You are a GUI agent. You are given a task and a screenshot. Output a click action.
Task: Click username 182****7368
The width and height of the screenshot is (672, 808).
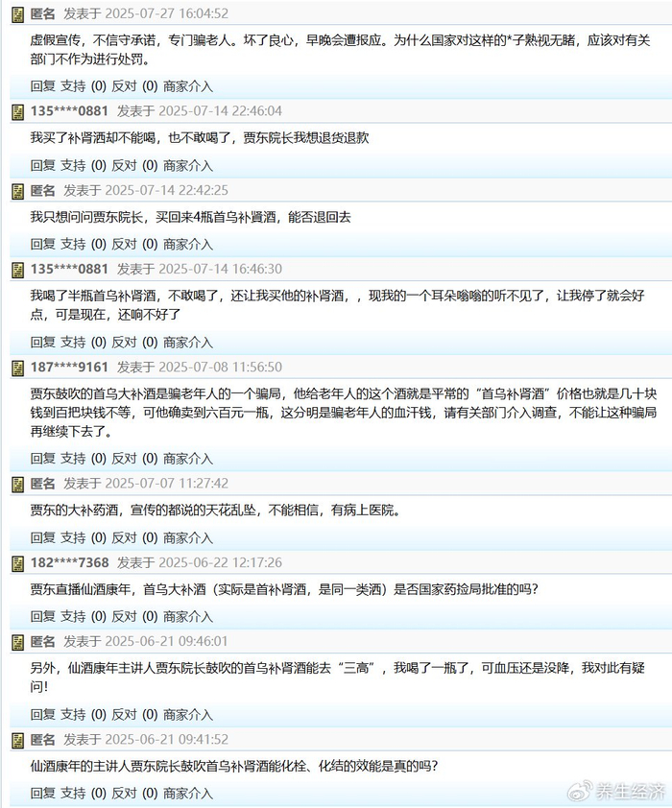69,562
